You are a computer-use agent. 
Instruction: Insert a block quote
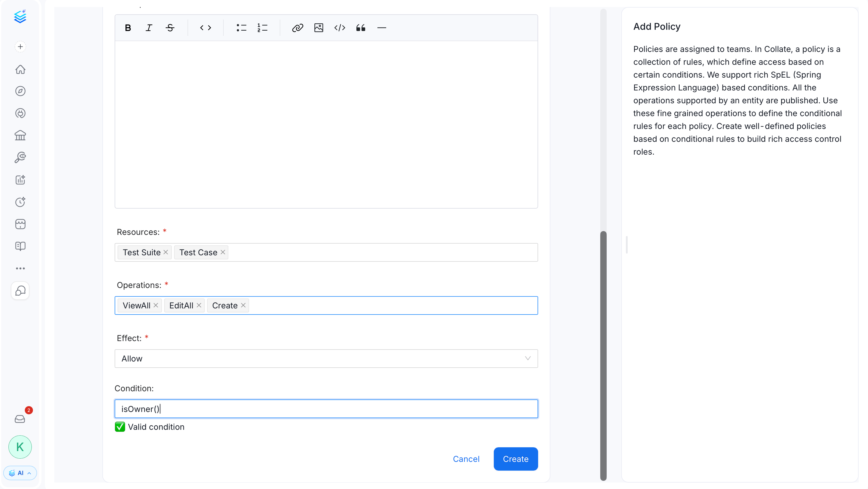(360, 28)
